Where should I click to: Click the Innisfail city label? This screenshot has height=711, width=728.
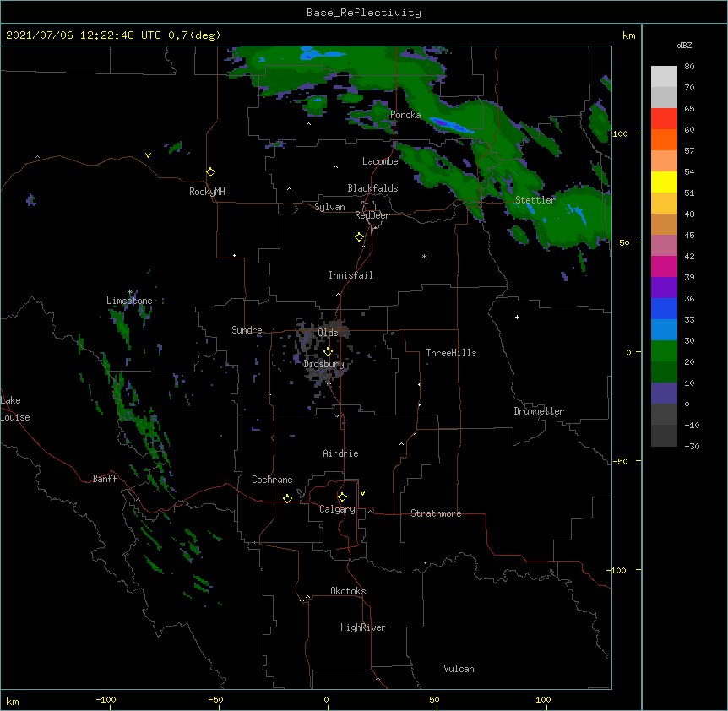point(350,275)
